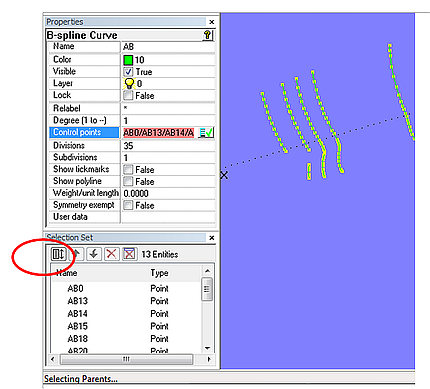Open the B-spline Curve help icon
This screenshot has height=389, width=430.
(207, 35)
